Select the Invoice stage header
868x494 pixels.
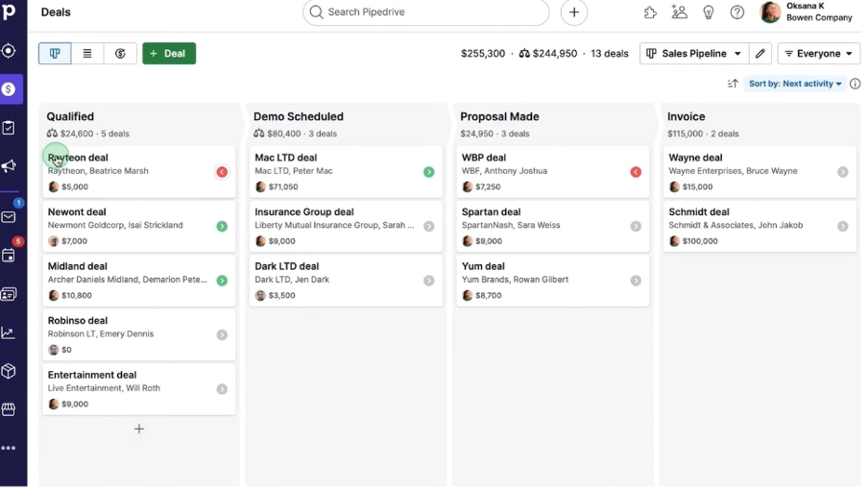687,116
